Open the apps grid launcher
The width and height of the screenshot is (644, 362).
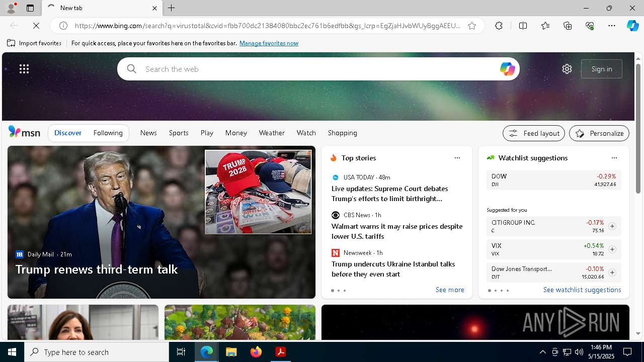pyautogui.click(x=24, y=69)
